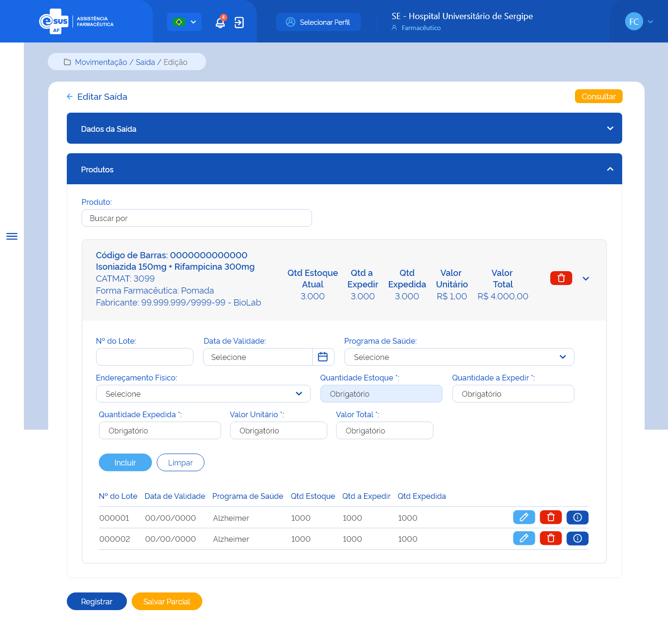
Task: Click the Produto Buscar por field
Action: 197,218
